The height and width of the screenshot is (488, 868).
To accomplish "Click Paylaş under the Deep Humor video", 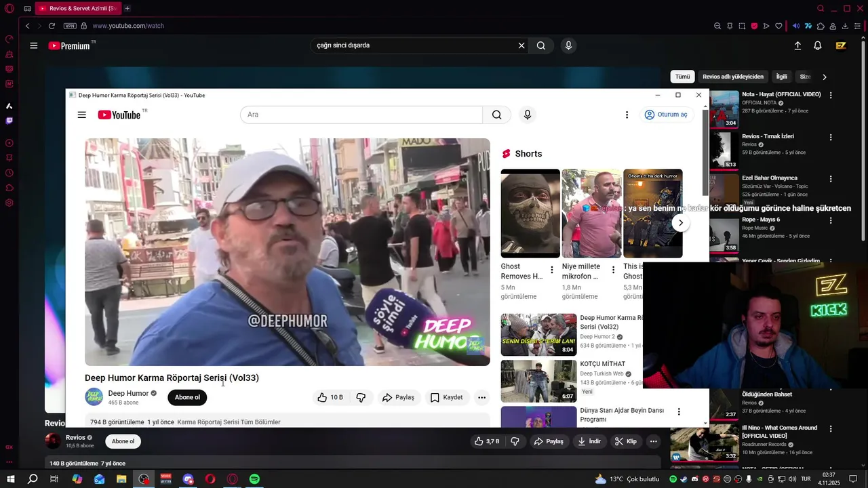I will [x=398, y=397].
